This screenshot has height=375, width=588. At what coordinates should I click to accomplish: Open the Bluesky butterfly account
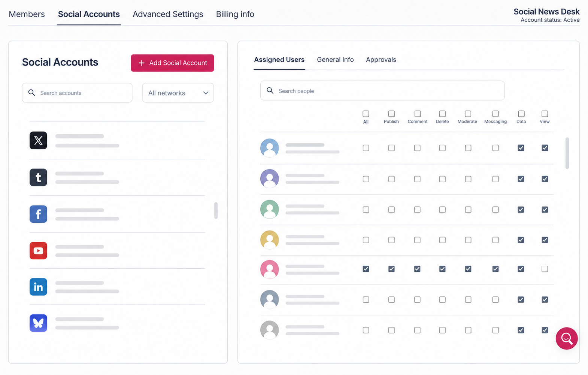38,323
